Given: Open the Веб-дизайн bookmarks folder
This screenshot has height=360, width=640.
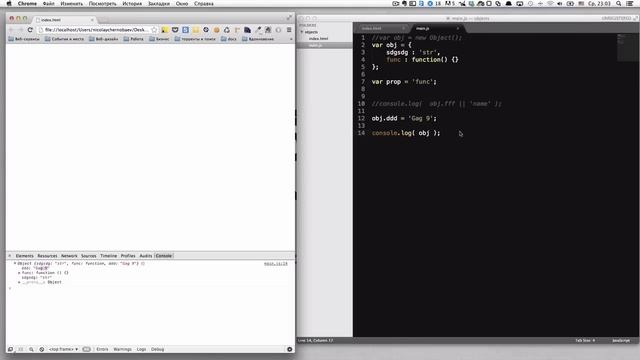Looking at the screenshot, I should click(x=104, y=39).
